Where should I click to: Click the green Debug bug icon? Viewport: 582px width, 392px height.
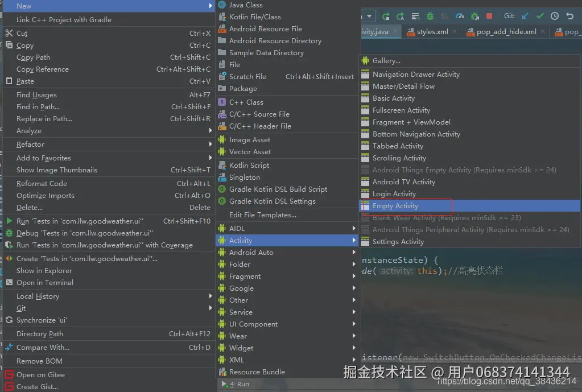[430, 16]
